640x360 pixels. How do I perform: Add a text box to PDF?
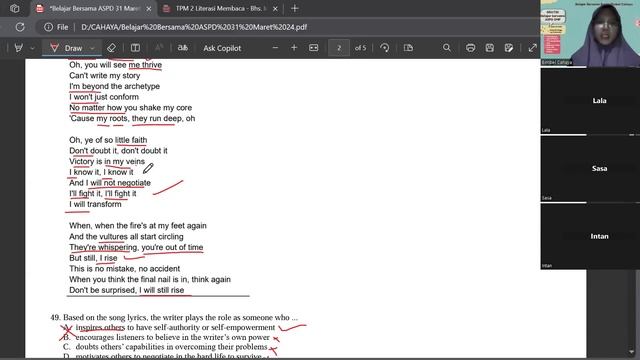pos(136,48)
